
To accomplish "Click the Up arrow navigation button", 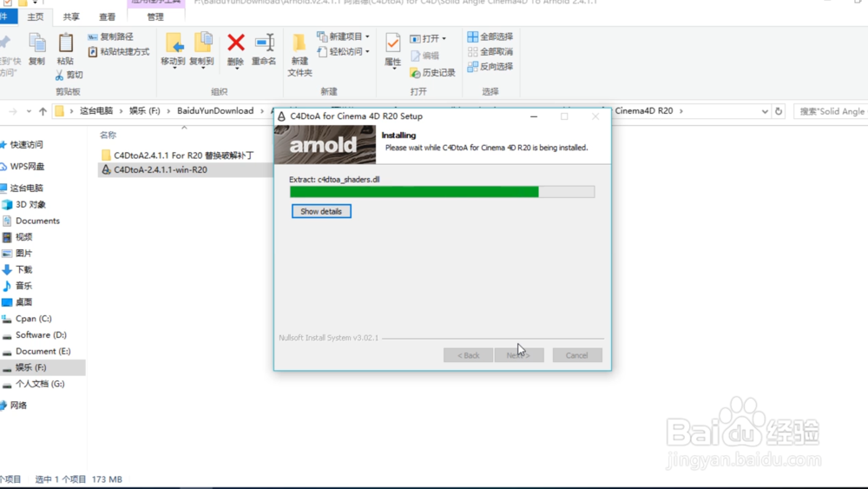I will tap(43, 111).
